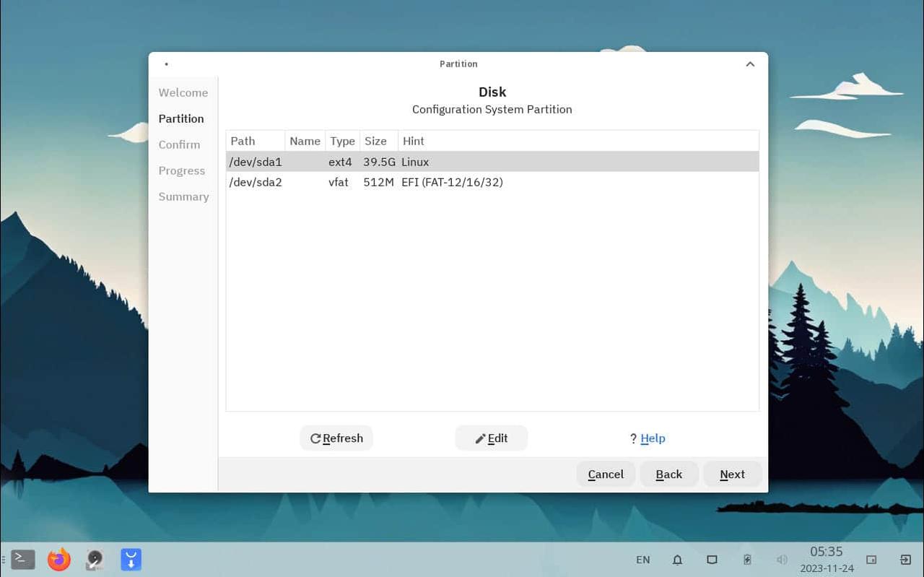
Task: Select the /dev/sda1 partition row
Action: tap(492, 162)
